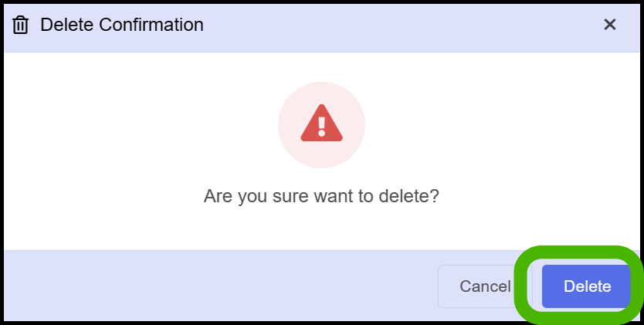Click the word "delete?" in the message
Image resolution: width=644 pixels, height=325 pixels.
click(x=408, y=196)
